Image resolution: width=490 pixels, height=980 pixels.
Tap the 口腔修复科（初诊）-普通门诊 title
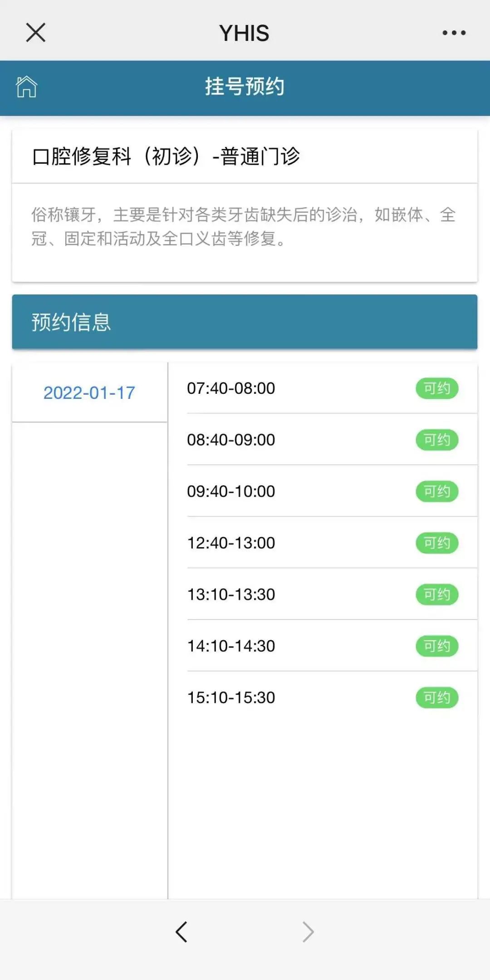[x=166, y=157]
